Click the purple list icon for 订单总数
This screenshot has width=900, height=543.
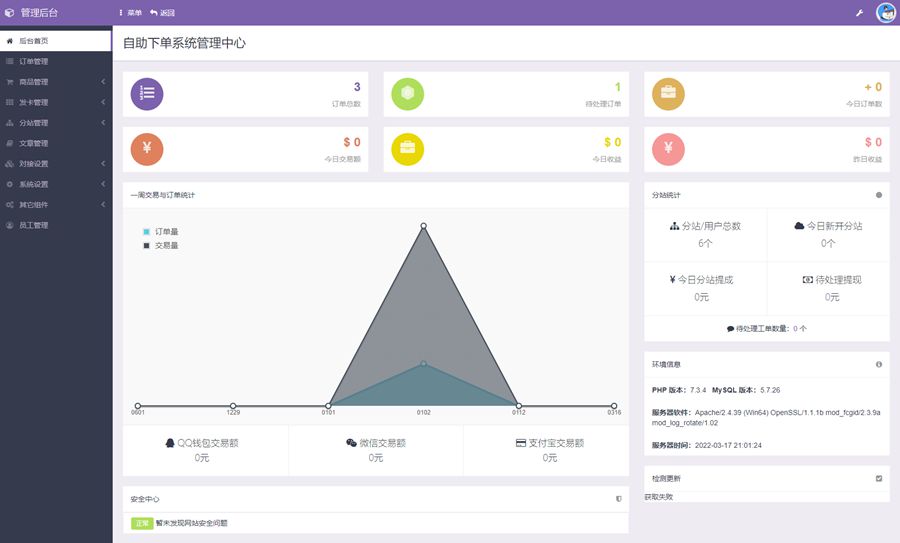(x=147, y=93)
